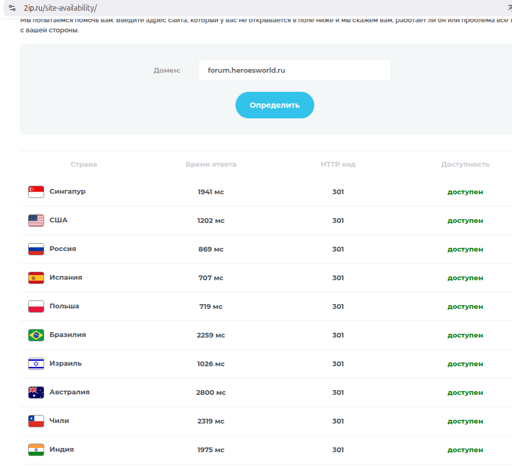Screen dimensions: 512x466
Task: Click the HTTP код column header
Action: pyautogui.click(x=338, y=164)
